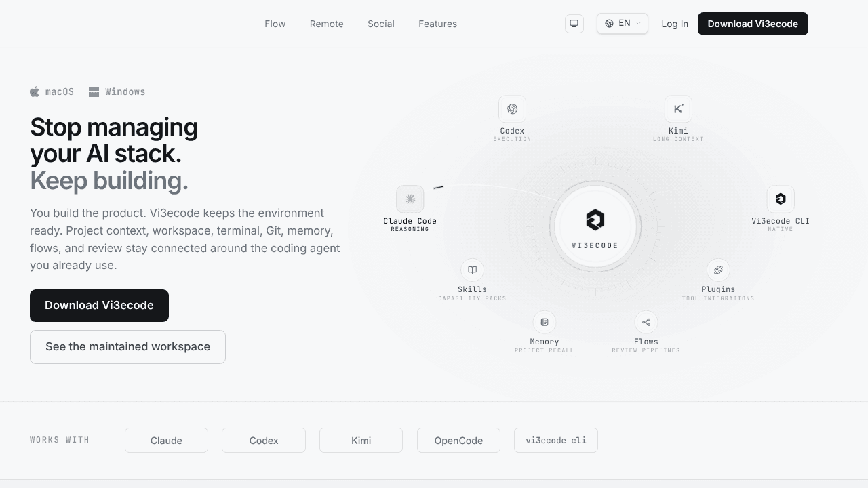The width and height of the screenshot is (868, 488).
Task: Select the Claude works-with chip
Action: point(166,441)
